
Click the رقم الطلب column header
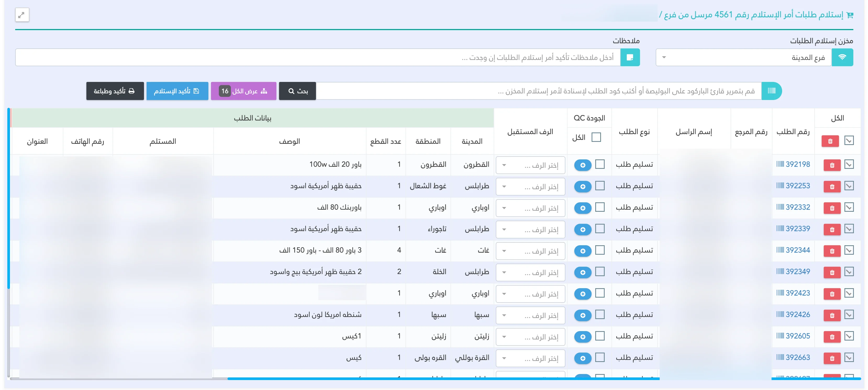point(793,132)
